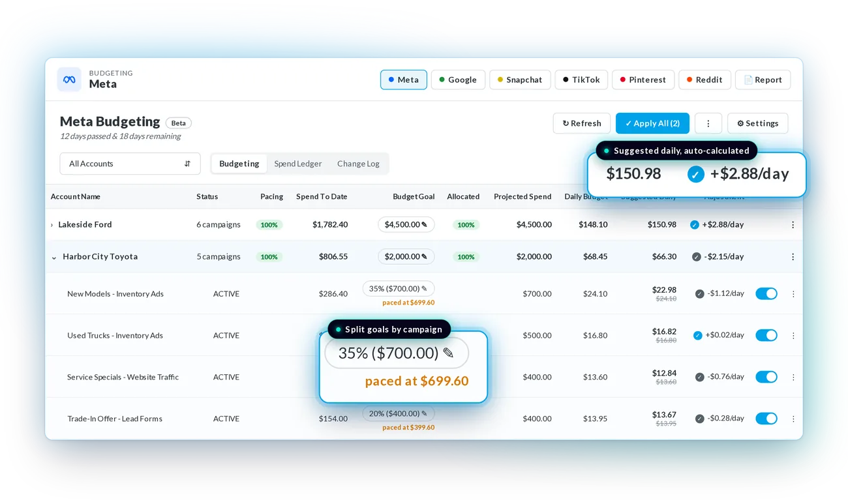Open options for Trade-In Offer - Lead Forms

pyautogui.click(x=793, y=419)
